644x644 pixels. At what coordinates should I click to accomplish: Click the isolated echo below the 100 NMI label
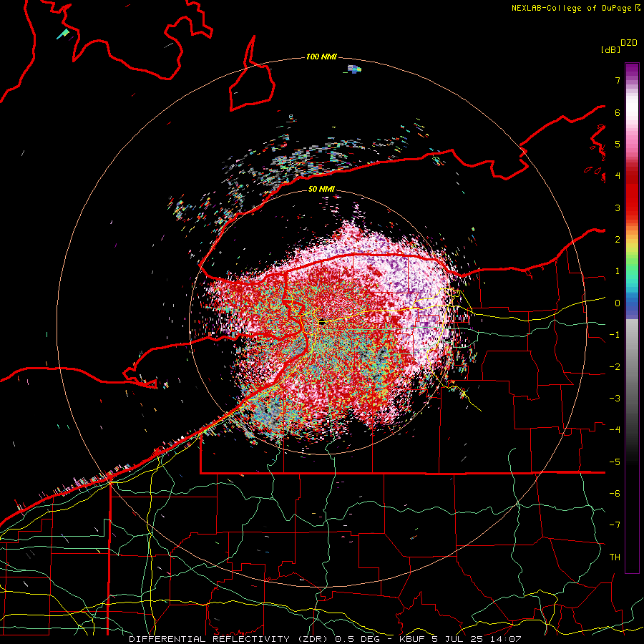point(353,69)
